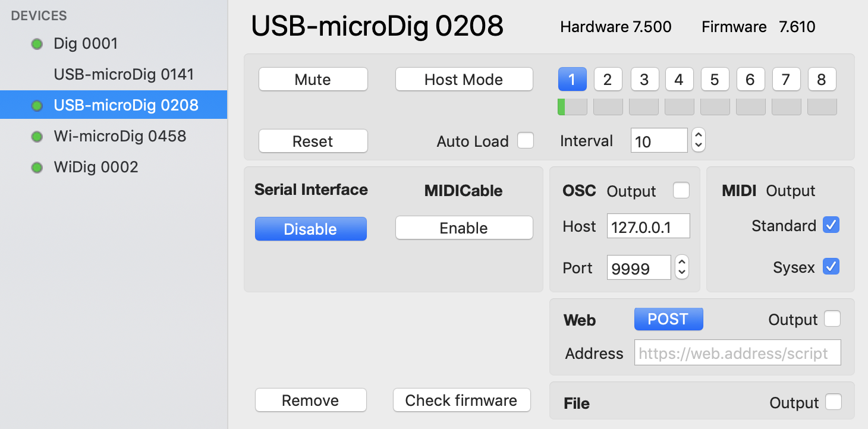This screenshot has height=429, width=868.
Task: Enable MIDICable
Action: point(464,228)
